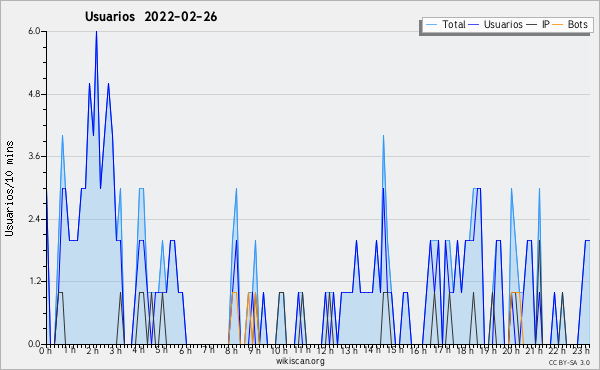Click the '10 h' x-axis label
600x370 pixels.
coord(279,351)
